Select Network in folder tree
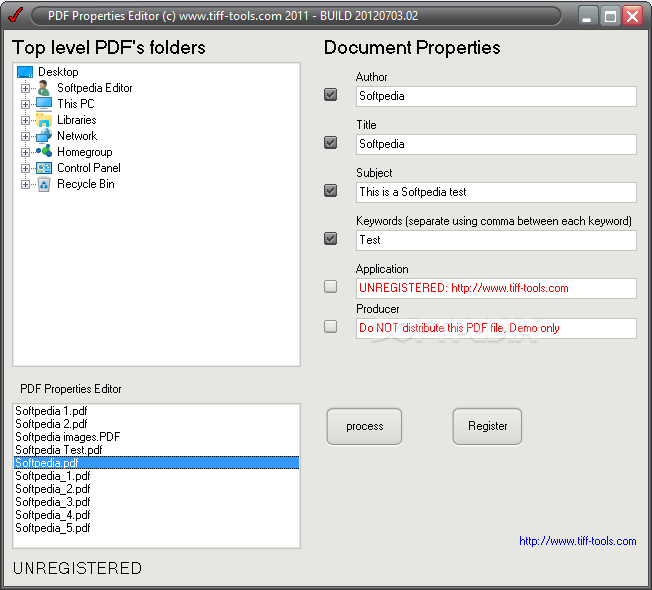The image size is (652, 590). pyautogui.click(x=77, y=136)
